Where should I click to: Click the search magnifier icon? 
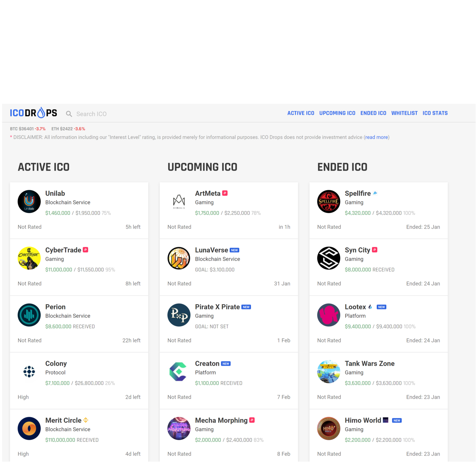pyautogui.click(x=69, y=114)
